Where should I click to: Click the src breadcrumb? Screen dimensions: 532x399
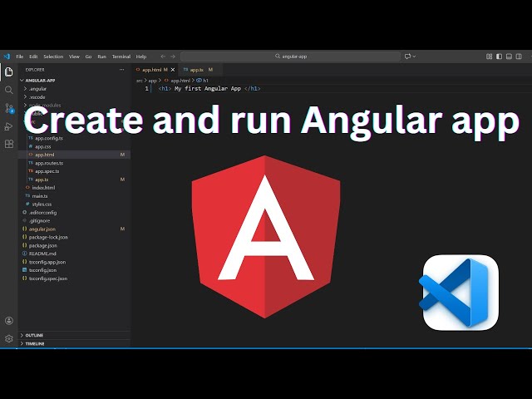139,81
